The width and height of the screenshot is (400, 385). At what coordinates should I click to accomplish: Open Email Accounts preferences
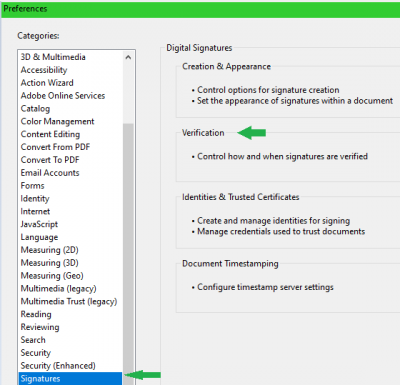50,173
